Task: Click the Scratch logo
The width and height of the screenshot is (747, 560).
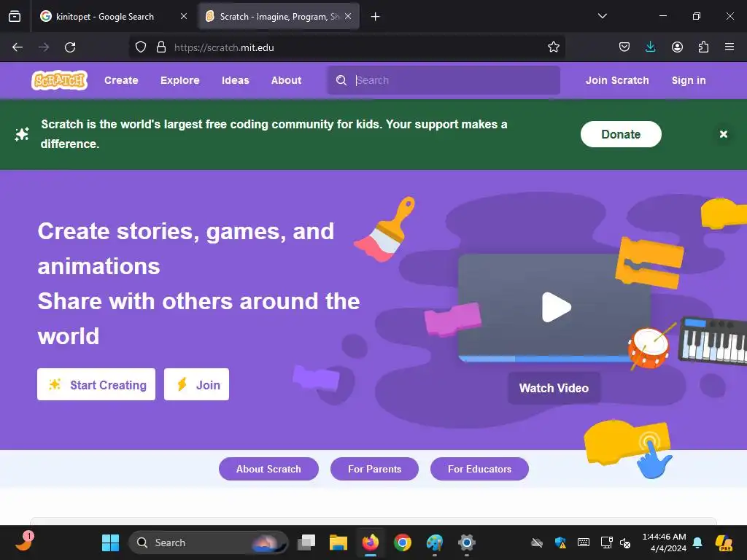Action: (x=60, y=80)
